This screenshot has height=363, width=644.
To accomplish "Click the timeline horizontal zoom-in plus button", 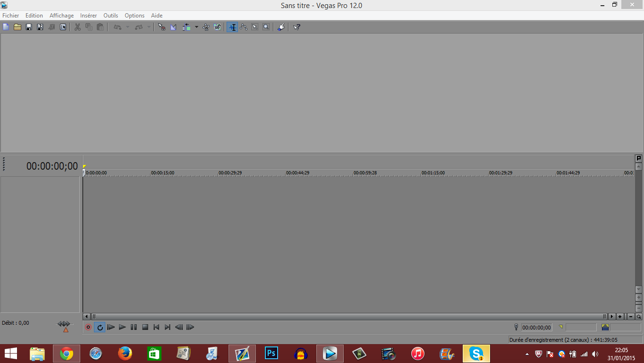I will tap(620, 317).
